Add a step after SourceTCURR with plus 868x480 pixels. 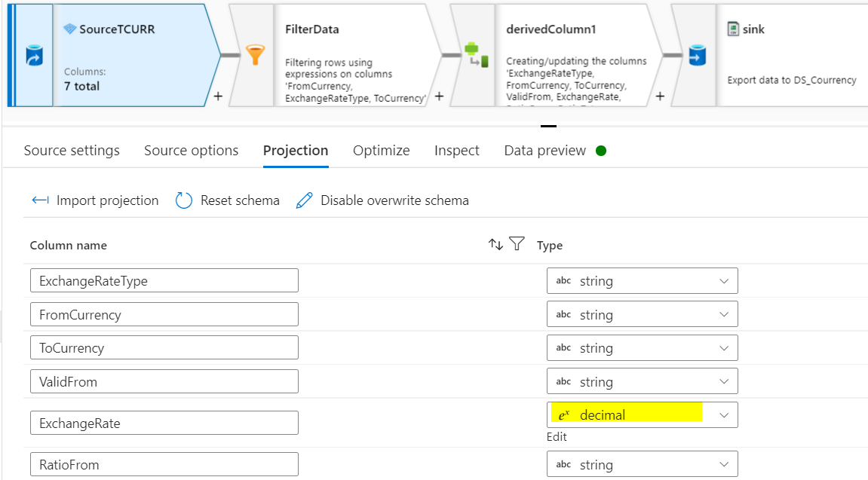coord(218,96)
